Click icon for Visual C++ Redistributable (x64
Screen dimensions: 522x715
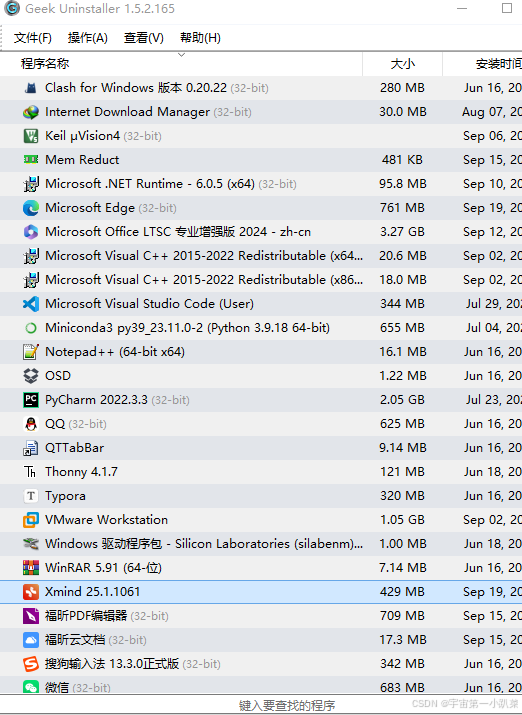[x=31, y=256]
